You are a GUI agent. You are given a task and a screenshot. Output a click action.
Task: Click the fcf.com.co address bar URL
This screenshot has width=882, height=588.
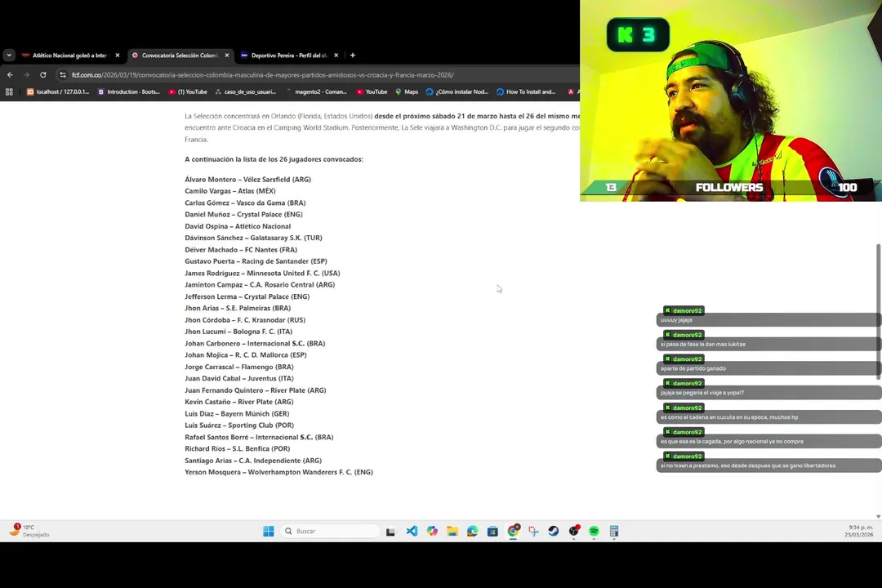[x=263, y=75]
